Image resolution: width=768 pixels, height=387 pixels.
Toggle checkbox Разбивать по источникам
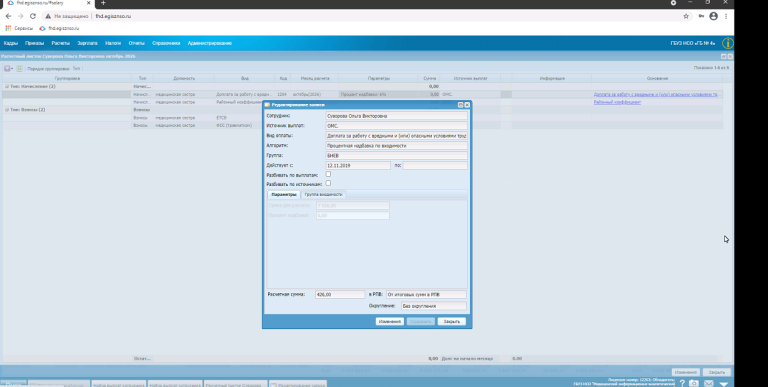coord(328,183)
